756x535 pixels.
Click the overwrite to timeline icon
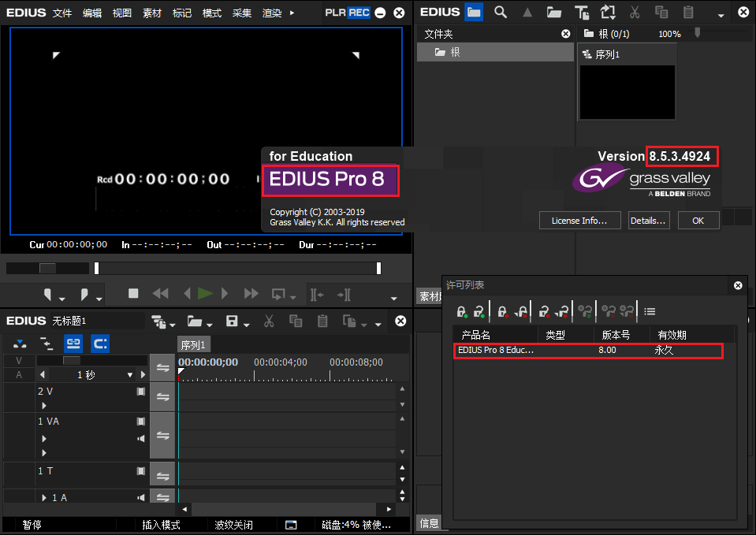point(344,295)
